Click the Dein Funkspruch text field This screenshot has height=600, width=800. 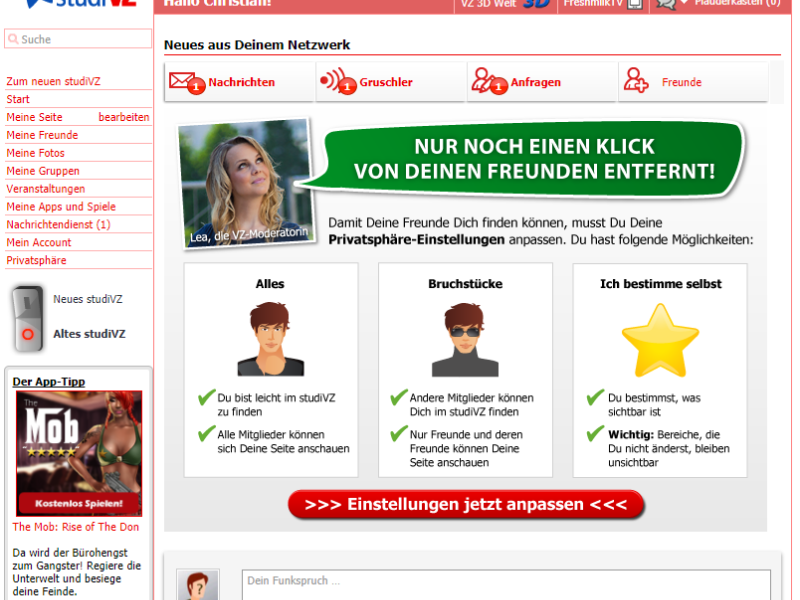click(x=506, y=585)
